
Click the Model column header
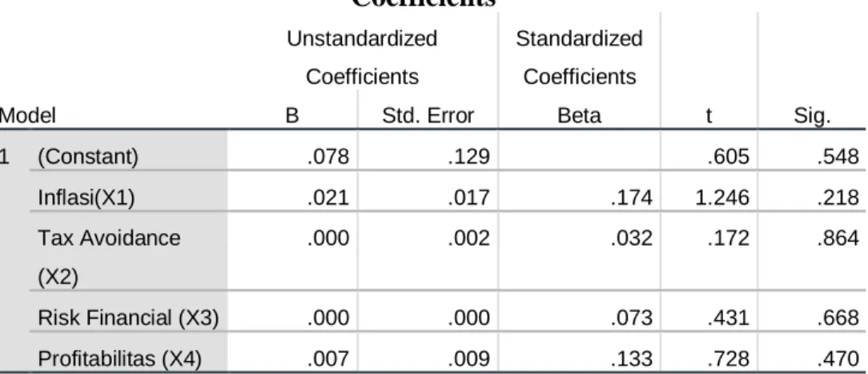(28, 115)
